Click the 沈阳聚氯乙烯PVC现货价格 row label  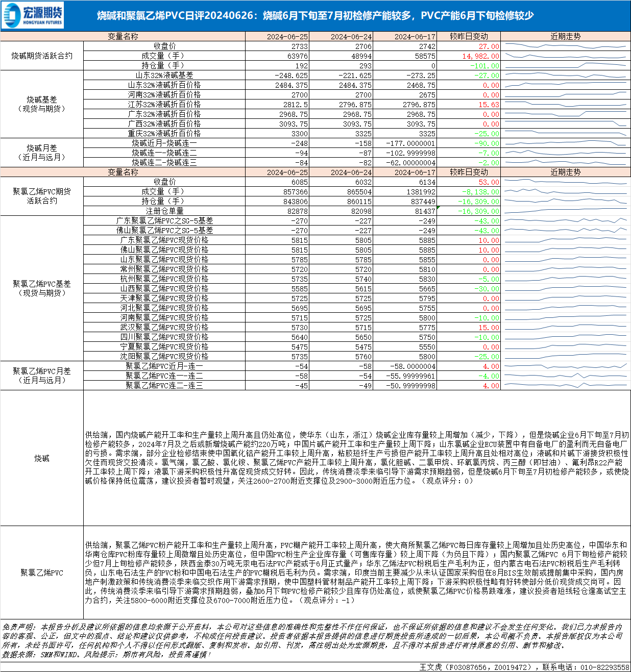[164, 357]
